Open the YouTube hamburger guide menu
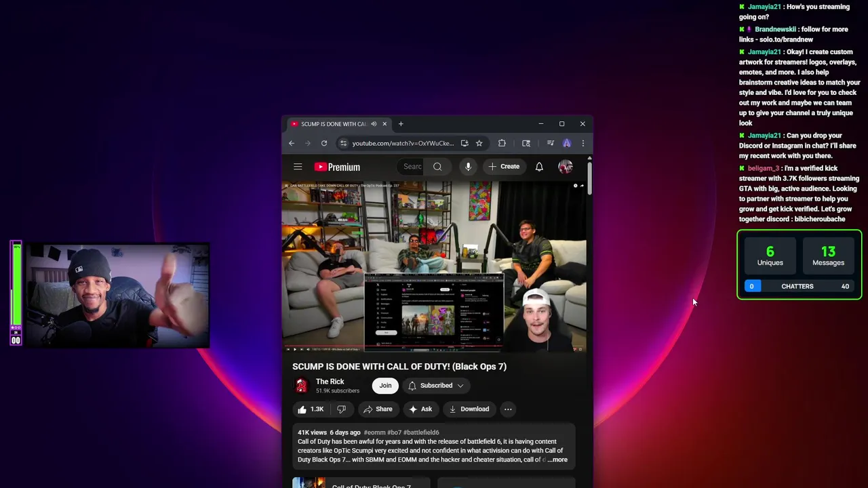This screenshot has width=868, height=488. pos(298,167)
